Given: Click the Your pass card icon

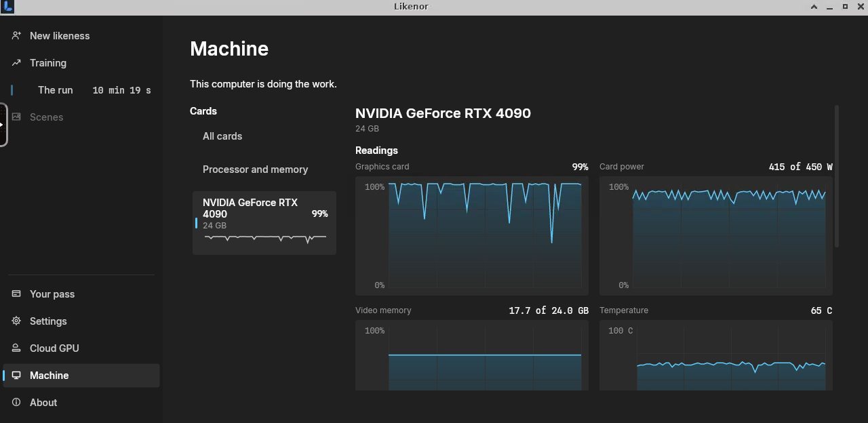Looking at the screenshot, I should click(16, 294).
